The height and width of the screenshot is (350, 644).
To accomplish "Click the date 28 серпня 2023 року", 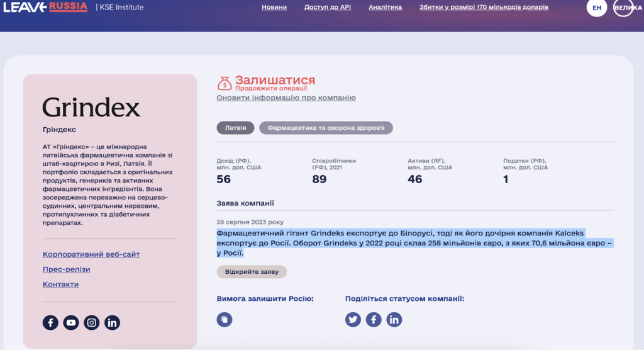I will coord(250,222).
